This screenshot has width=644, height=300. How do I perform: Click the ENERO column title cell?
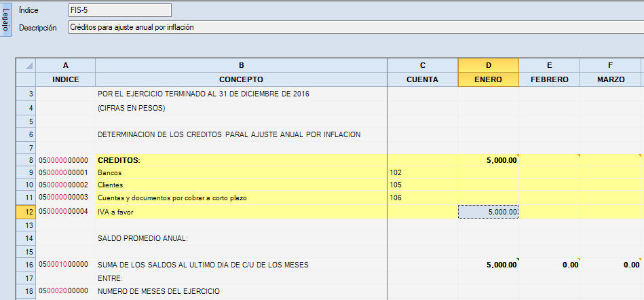click(x=489, y=79)
